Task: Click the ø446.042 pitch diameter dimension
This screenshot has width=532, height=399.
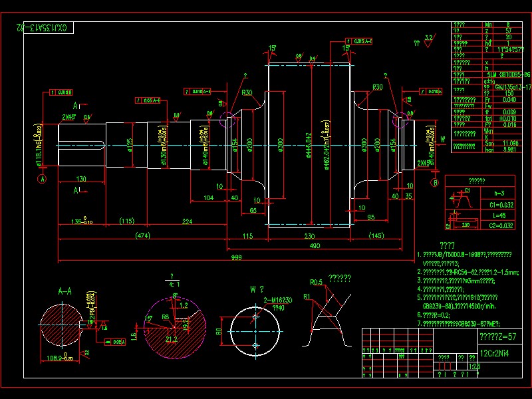Action: 309,145
